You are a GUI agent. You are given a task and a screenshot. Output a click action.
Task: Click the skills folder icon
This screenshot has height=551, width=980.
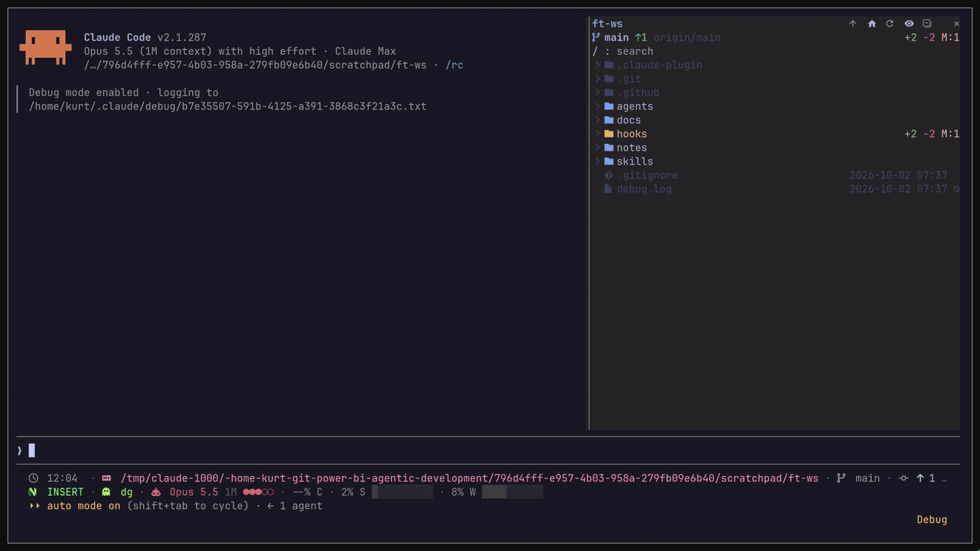(609, 161)
